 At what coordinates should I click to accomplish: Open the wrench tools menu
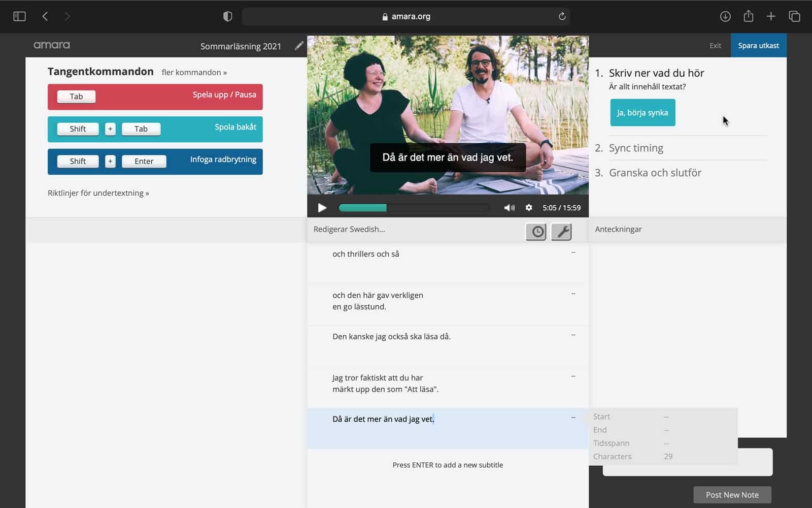pos(561,232)
